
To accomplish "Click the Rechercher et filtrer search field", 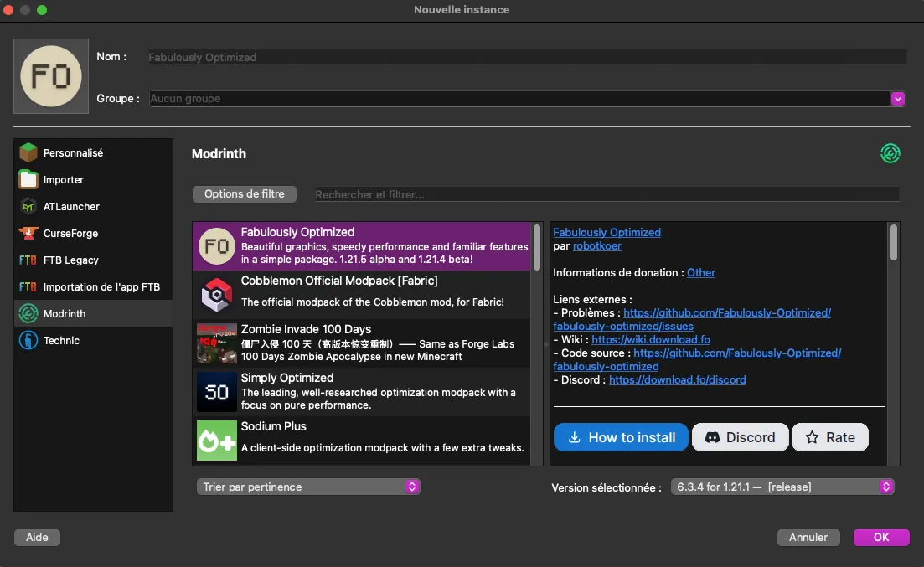I will coord(606,194).
